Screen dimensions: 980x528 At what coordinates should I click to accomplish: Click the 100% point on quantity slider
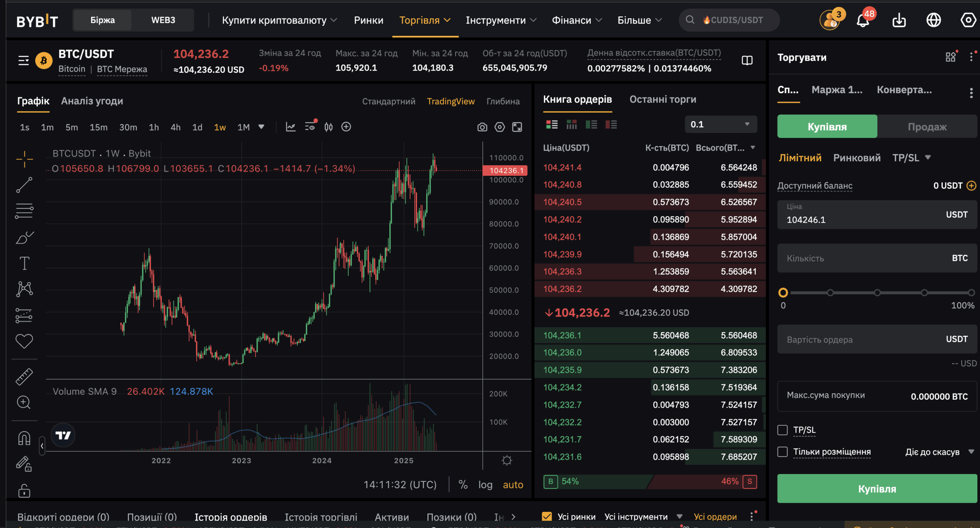[x=971, y=293]
